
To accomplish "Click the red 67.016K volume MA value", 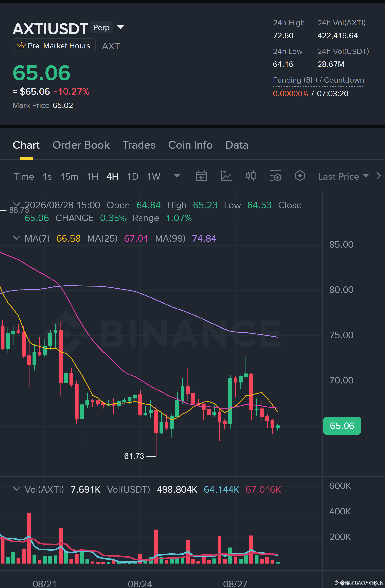I will [x=263, y=489].
